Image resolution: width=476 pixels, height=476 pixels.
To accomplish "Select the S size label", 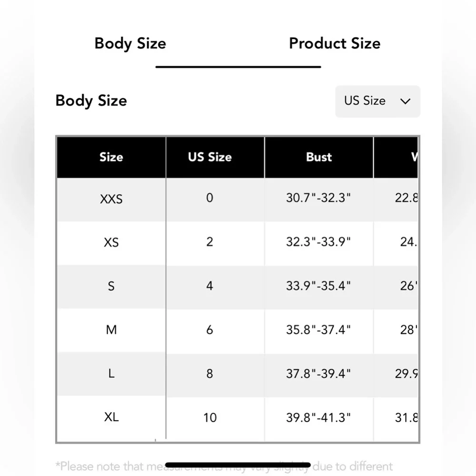I will [x=111, y=286].
